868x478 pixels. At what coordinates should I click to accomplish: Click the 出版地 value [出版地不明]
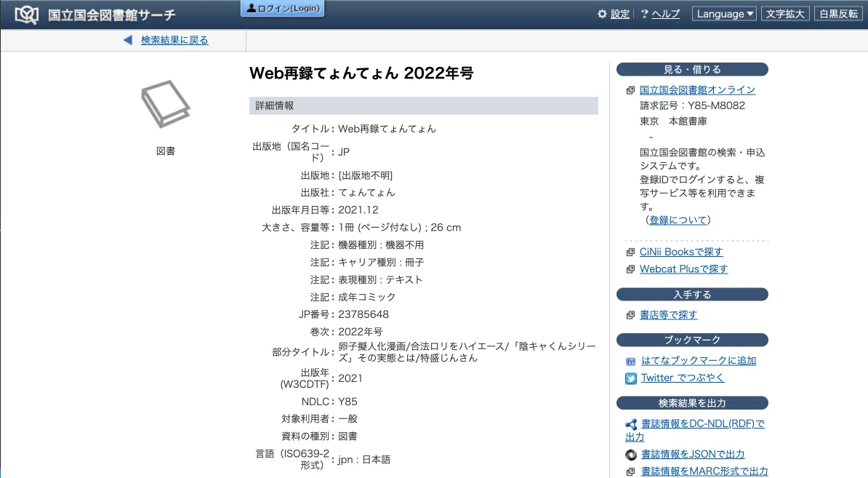[x=366, y=175]
